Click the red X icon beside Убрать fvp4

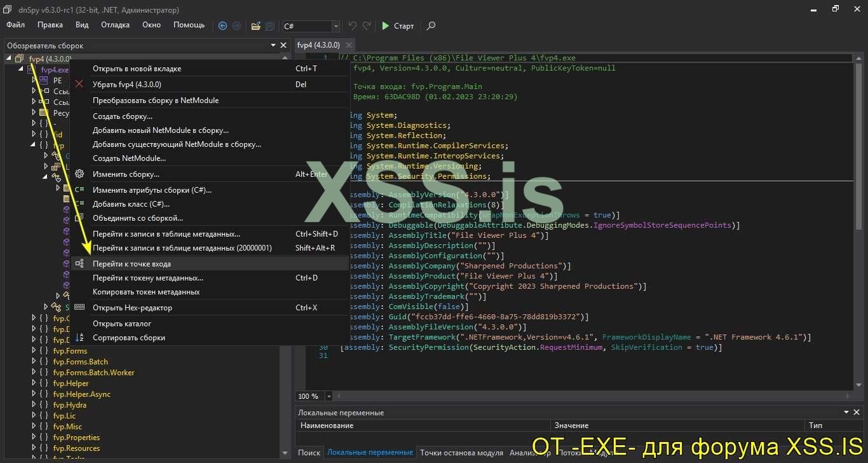[x=79, y=84]
